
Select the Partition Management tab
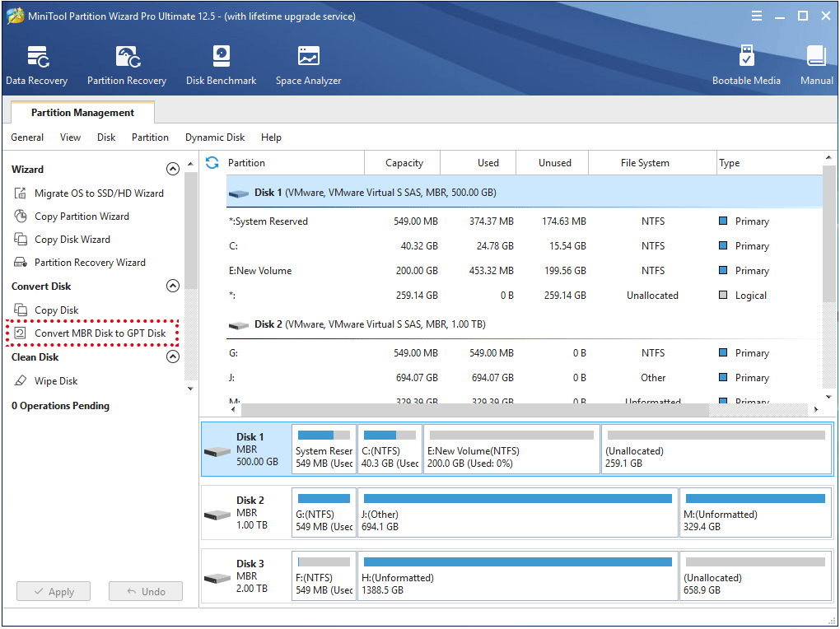tap(82, 113)
